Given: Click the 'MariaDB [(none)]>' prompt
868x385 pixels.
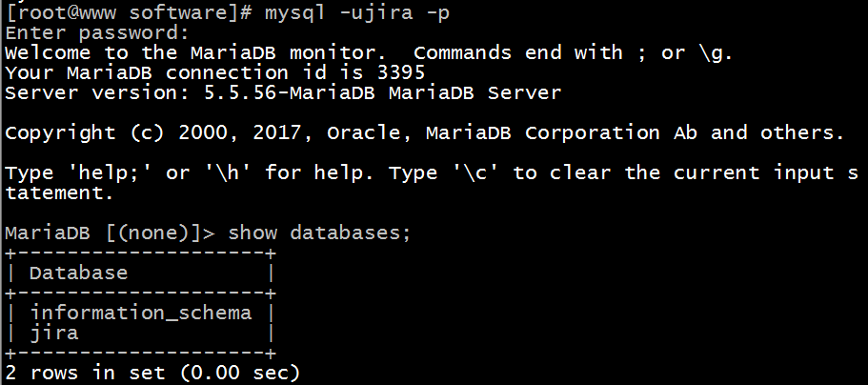Looking at the screenshot, I should tap(112, 233).
